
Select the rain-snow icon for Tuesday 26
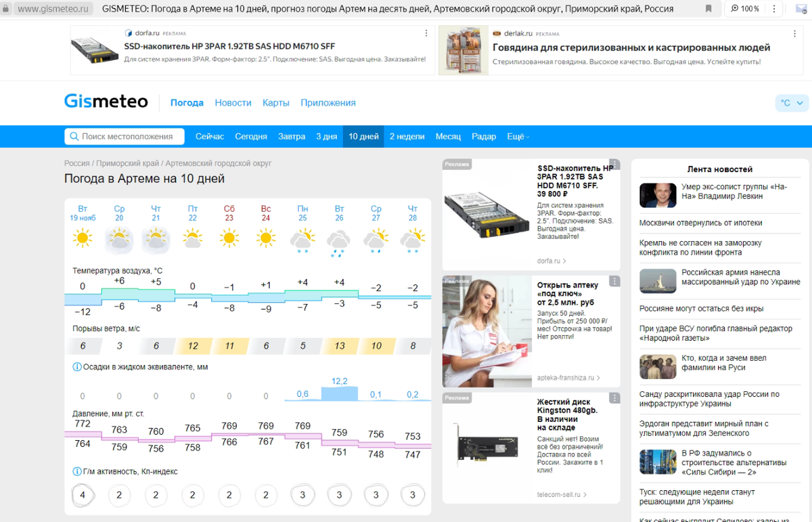[338, 244]
